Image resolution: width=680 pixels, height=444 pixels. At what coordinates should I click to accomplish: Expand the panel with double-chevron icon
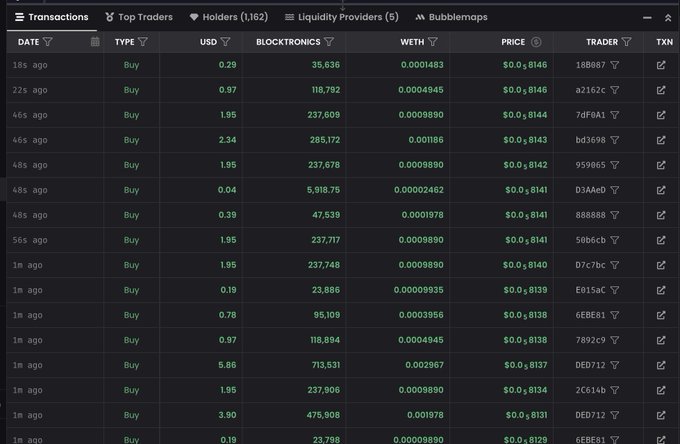[x=668, y=18]
